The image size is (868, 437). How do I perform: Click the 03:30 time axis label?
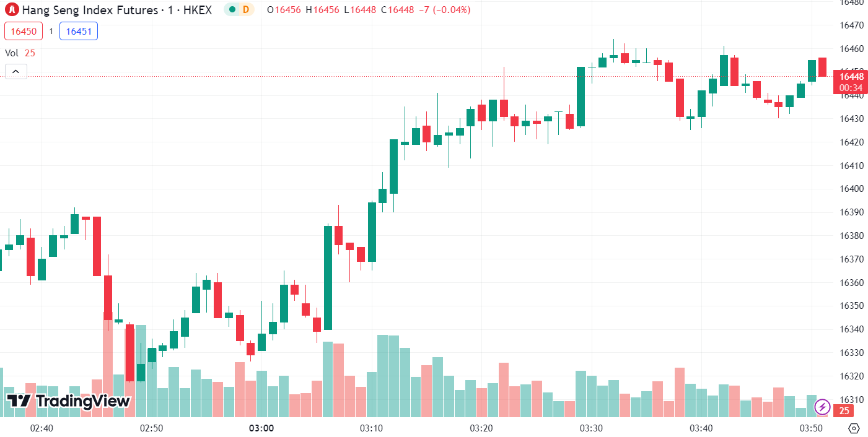pyautogui.click(x=591, y=428)
